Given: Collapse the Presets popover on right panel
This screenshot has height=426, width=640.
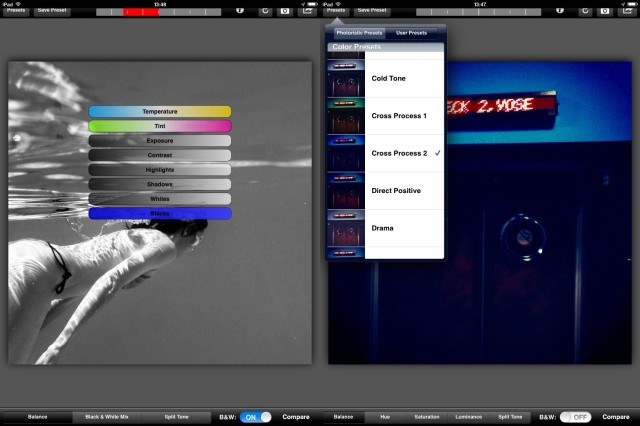Looking at the screenshot, I should tap(337, 9).
